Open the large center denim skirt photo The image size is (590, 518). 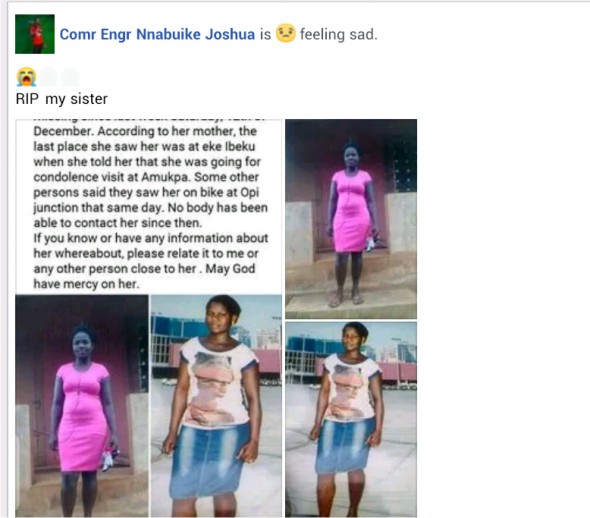pos(216,406)
